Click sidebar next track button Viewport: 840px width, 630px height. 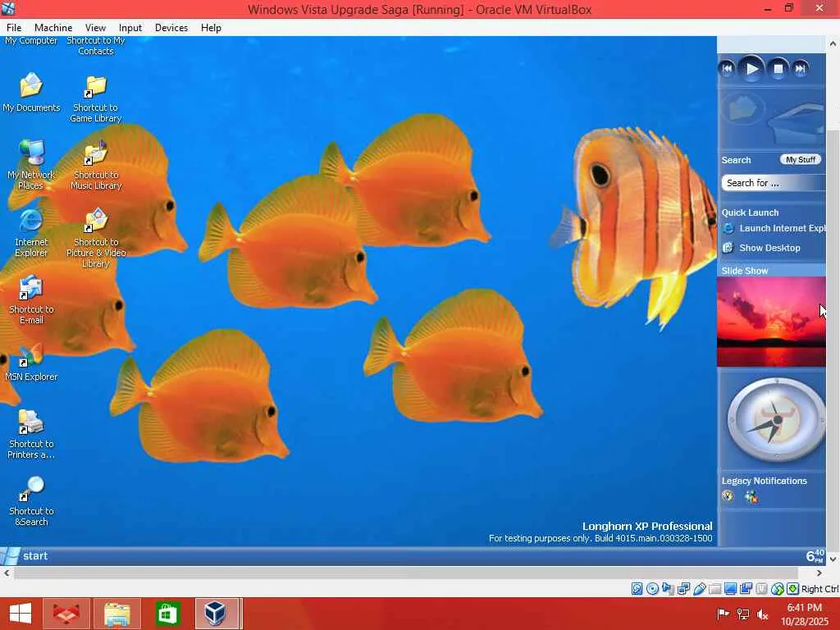(x=801, y=69)
